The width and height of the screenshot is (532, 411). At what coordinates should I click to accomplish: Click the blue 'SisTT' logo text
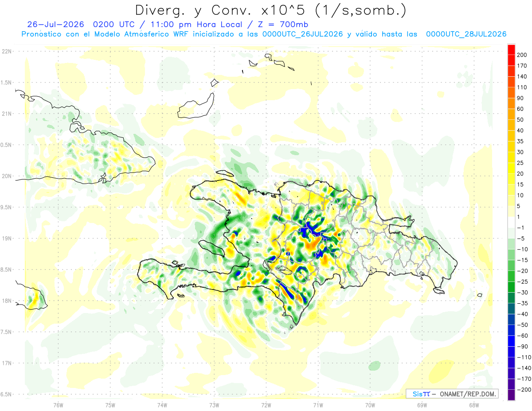coord(421,394)
